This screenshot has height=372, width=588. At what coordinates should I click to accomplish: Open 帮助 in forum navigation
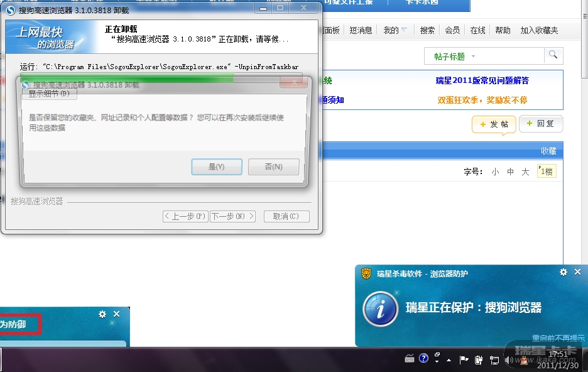(x=503, y=30)
